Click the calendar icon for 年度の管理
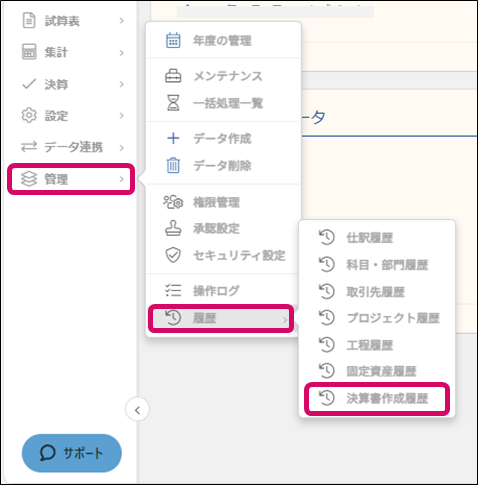 click(x=173, y=41)
